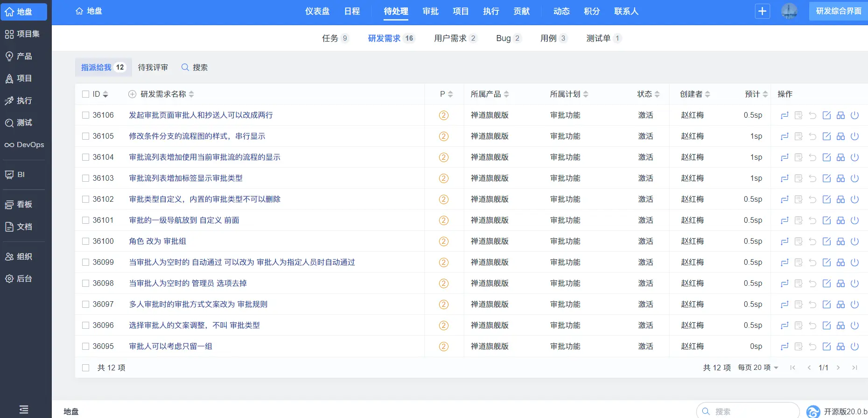Select the 测试单 1 sub-tab
868x418 pixels.
click(604, 38)
